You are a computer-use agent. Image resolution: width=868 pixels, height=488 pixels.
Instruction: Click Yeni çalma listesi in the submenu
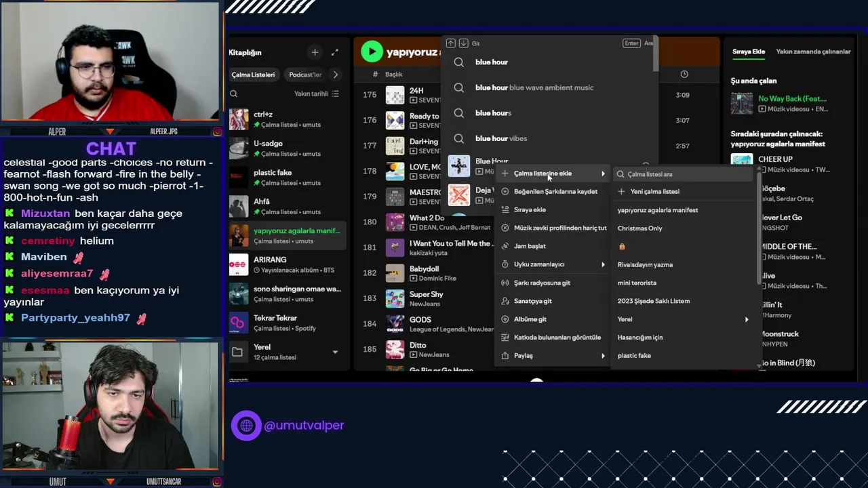click(684, 192)
